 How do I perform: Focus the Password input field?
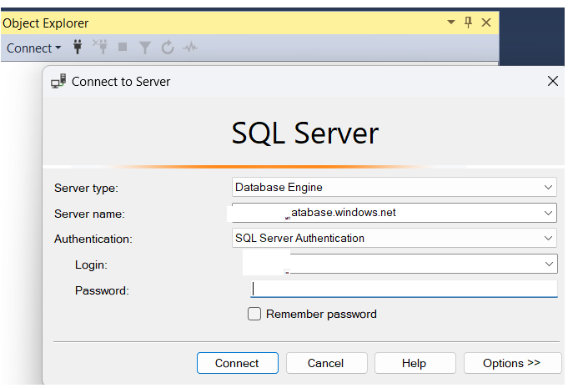(x=404, y=289)
